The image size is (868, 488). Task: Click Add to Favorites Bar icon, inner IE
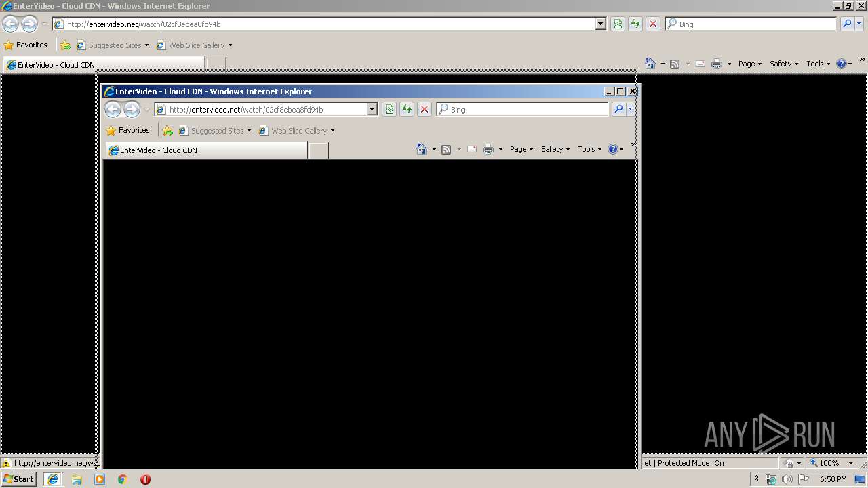point(167,131)
